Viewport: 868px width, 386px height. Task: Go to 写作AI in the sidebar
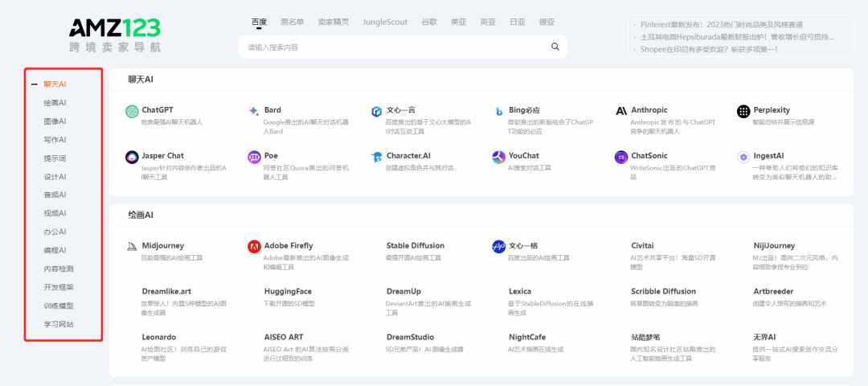click(55, 140)
